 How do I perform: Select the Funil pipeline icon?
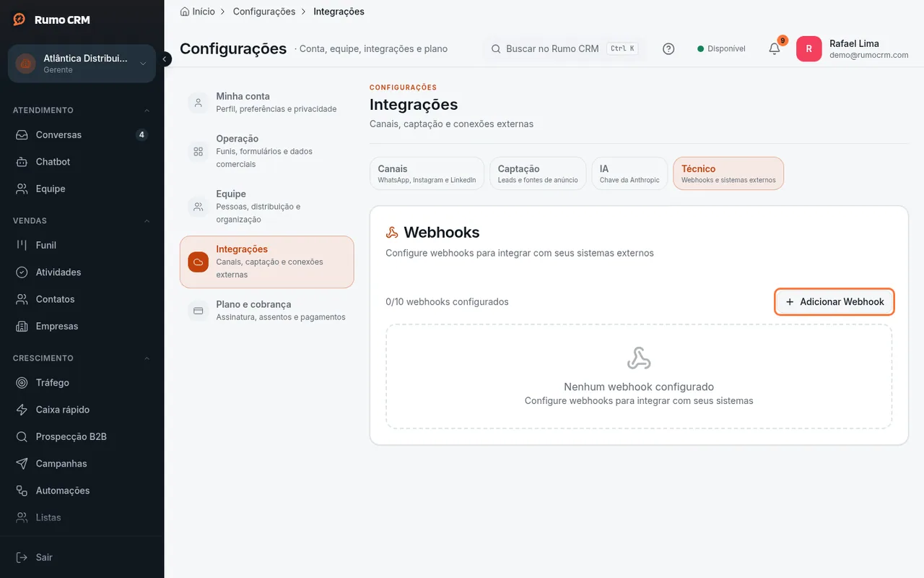22,245
